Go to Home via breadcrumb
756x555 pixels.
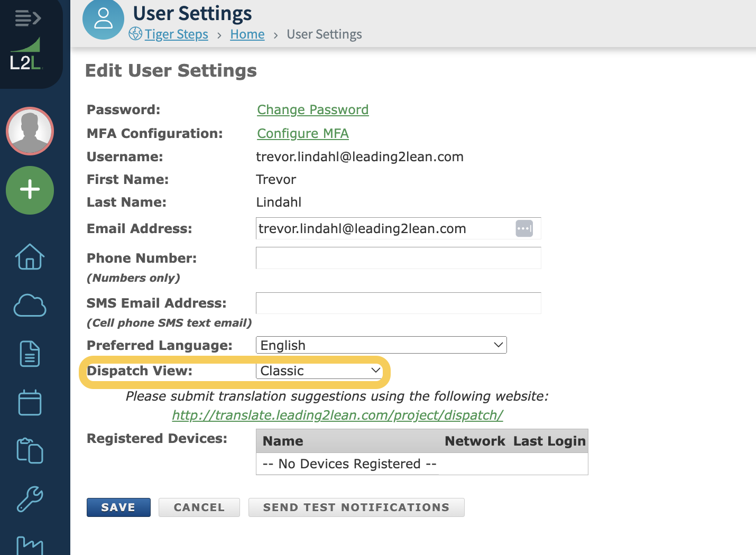click(247, 34)
